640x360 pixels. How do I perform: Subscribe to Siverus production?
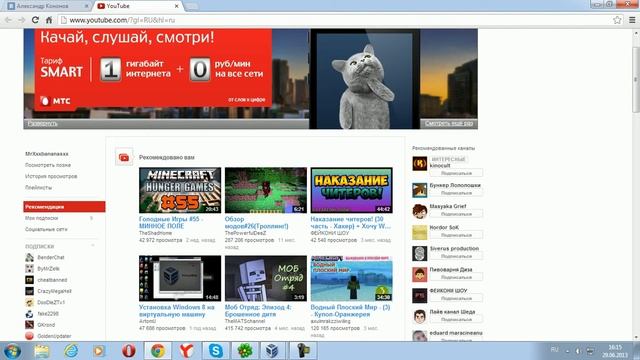[x=456, y=256]
